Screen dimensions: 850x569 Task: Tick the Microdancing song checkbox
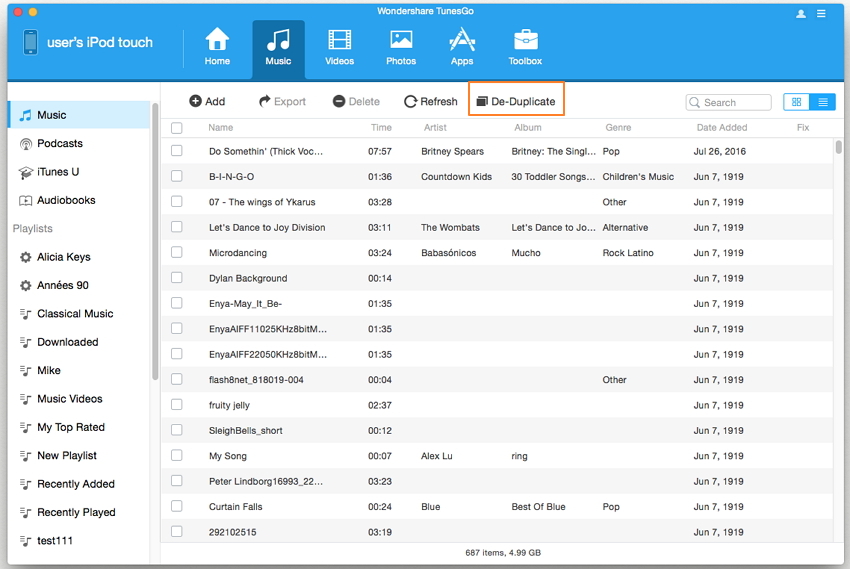point(177,253)
